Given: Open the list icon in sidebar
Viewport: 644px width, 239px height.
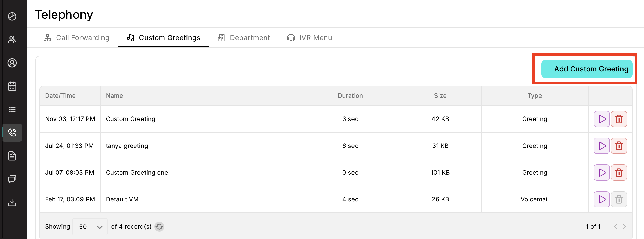Looking at the screenshot, I should click(x=12, y=109).
